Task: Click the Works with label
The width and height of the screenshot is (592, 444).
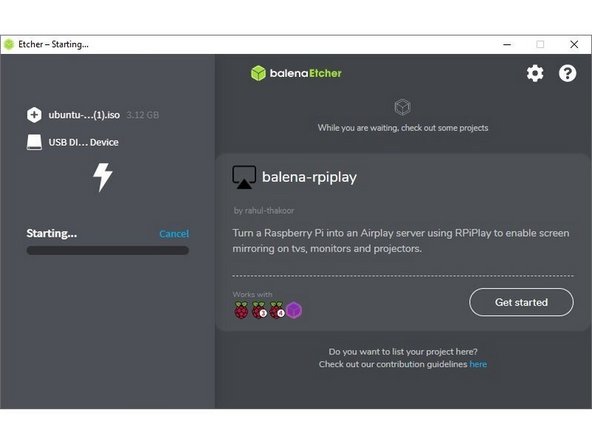Action: click(x=252, y=294)
